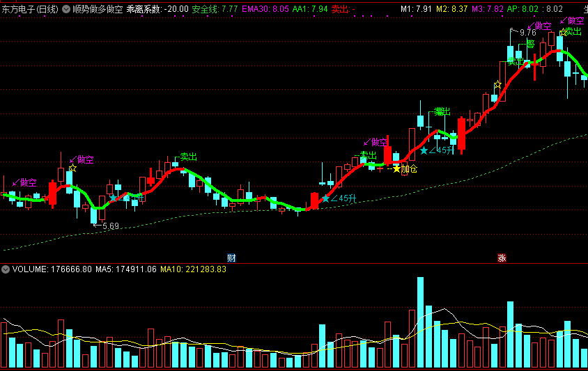This screenshot has width=588, height=371.
Task: Select the AP: 8.02 readout
Action: (x=523, y=9)
